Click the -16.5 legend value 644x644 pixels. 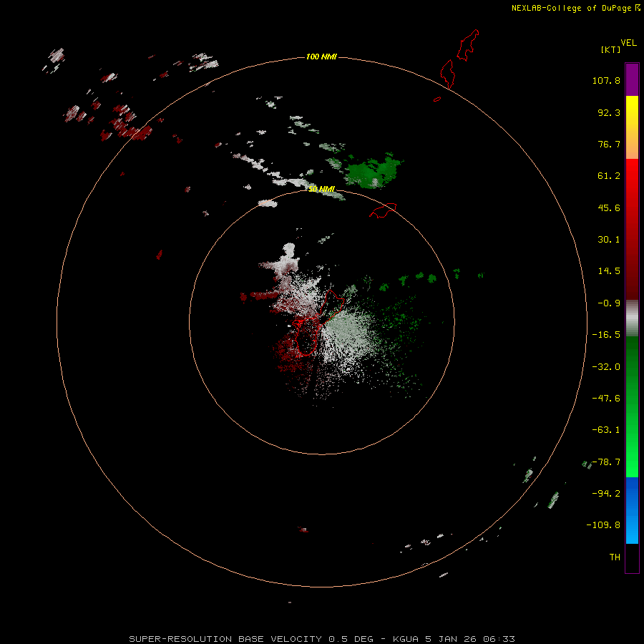pos(606,335)
